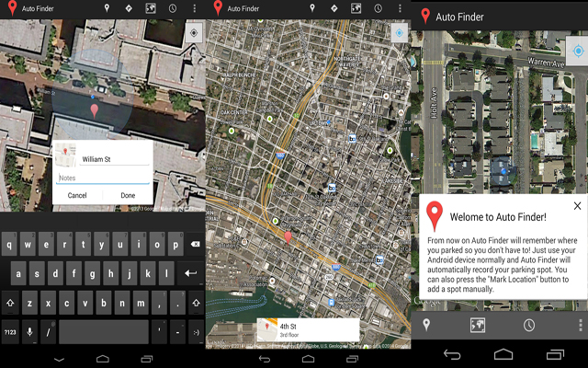Open the 4th St 3rd floor info card
Screen dimensions: 588x368
(308, 329)
